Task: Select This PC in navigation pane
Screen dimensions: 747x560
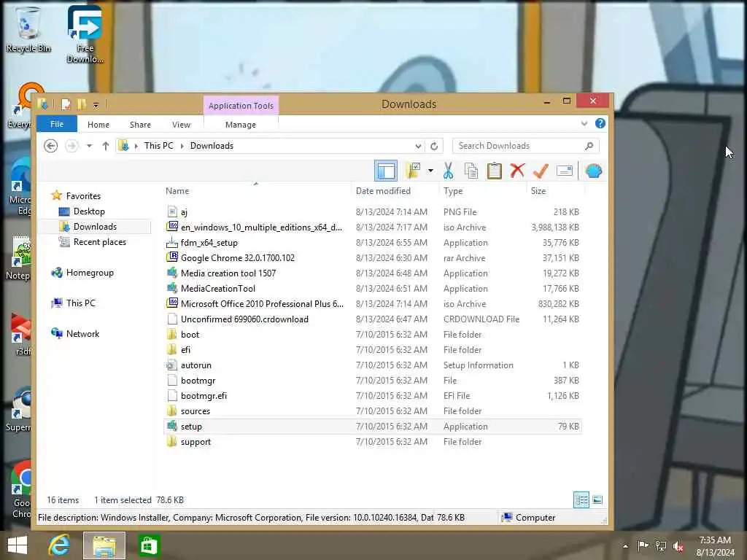Action: (80, 303)
